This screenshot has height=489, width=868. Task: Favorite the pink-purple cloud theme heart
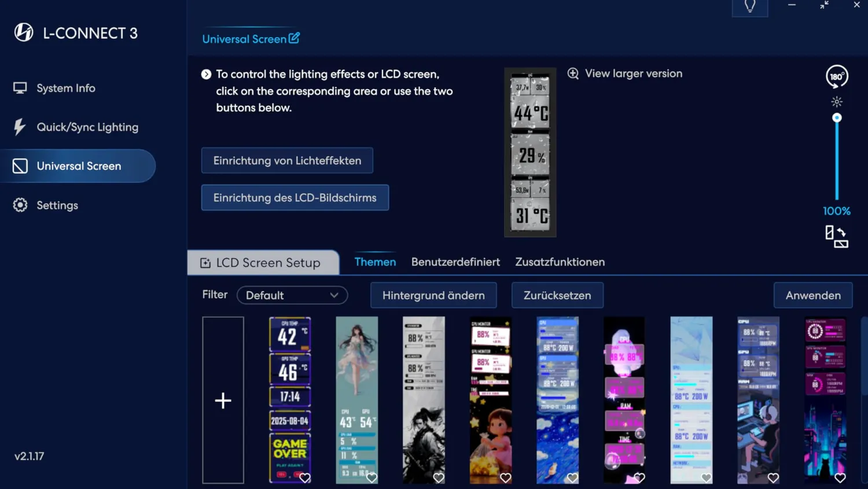639,477
